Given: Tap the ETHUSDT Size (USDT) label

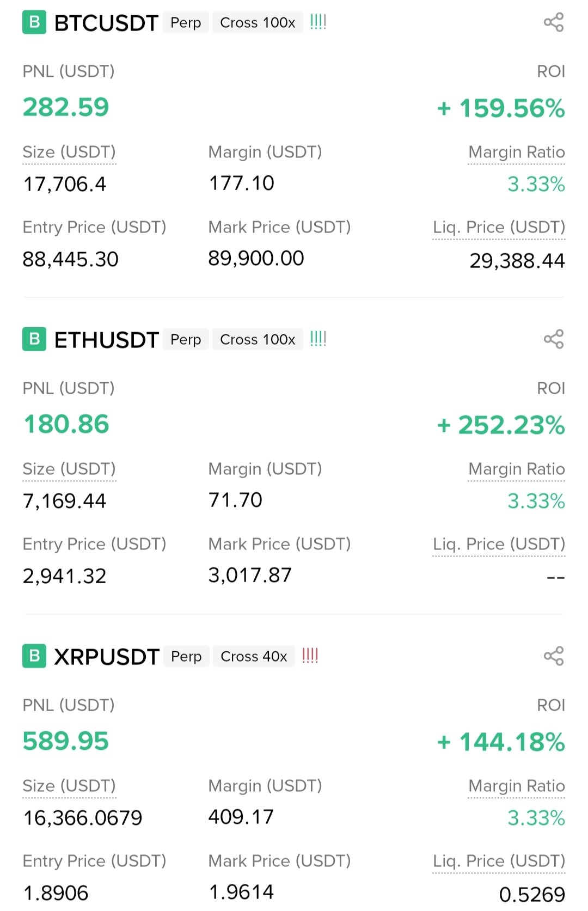Looking at the screenshot, I should click(x=69, y=469).
